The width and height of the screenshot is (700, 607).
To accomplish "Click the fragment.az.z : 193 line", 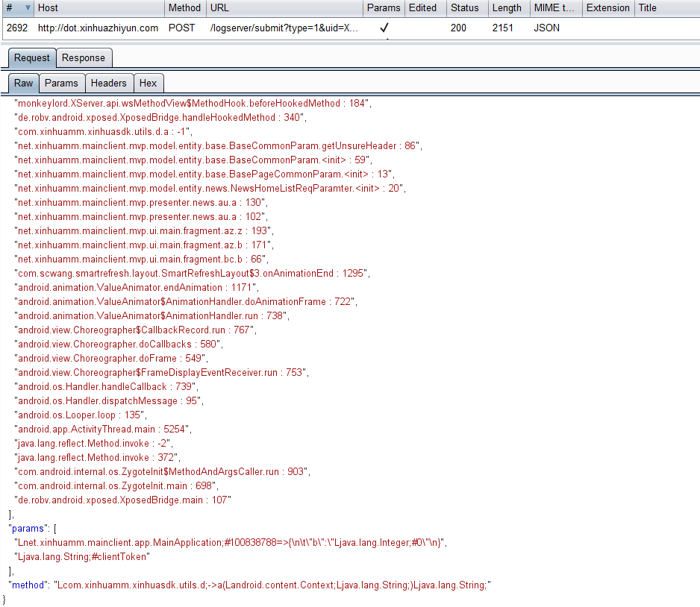I will (144, 231).
